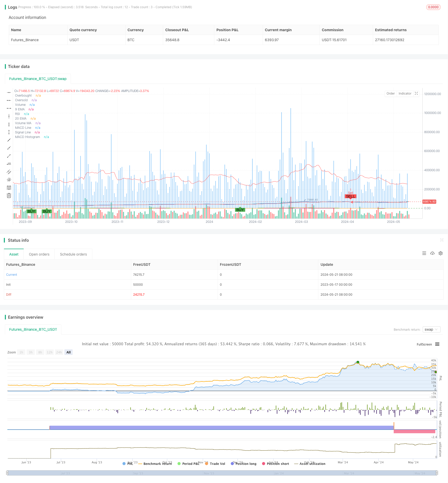Select the vertical segment drawing tool
The width and height of the screenshot is (448, 483).
[9, 132]
